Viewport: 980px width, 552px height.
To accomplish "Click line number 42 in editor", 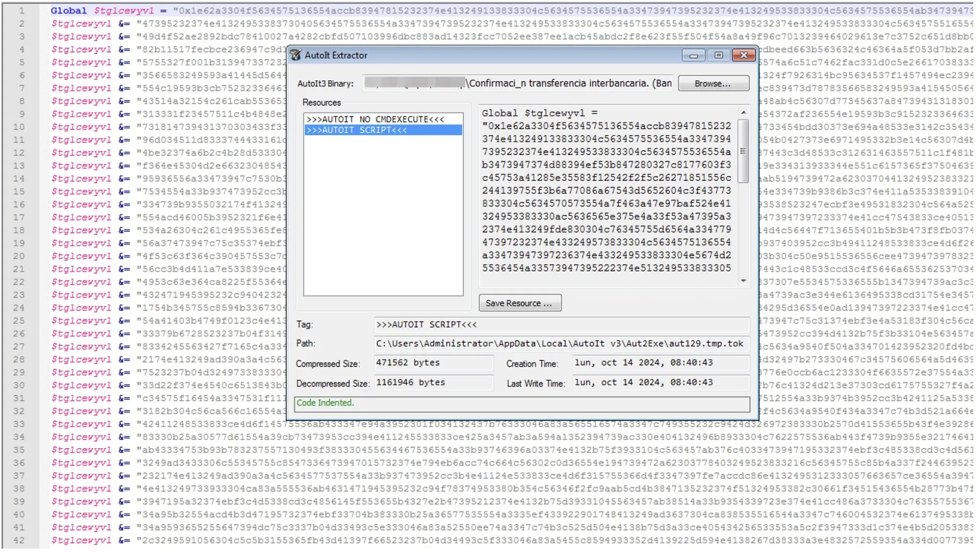I will 19,541.
